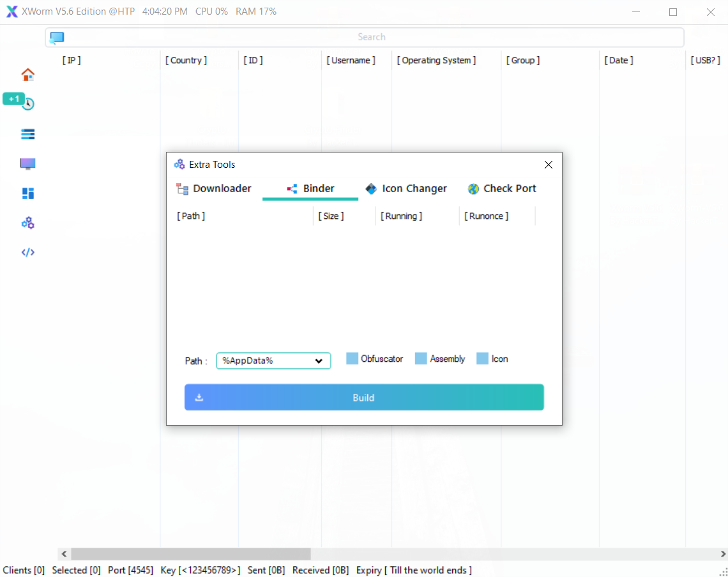728x577 pixels.
Task: Click the blue screen icon in search bar
Action: (x=57, y=38)
